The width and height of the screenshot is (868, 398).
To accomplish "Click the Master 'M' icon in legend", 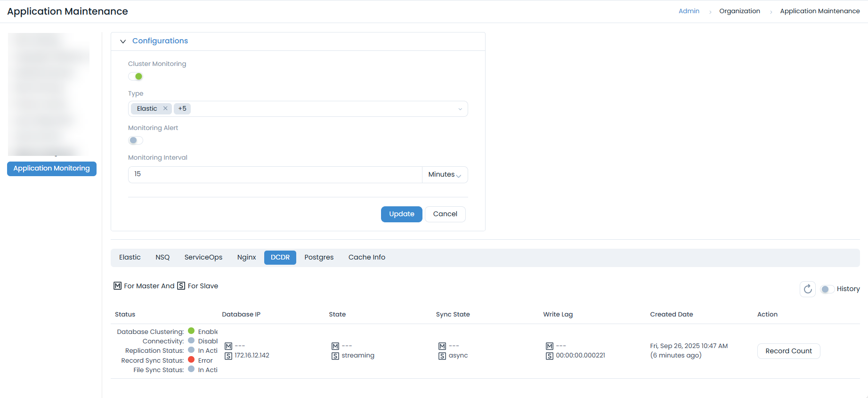I will [x=118, y=286].
